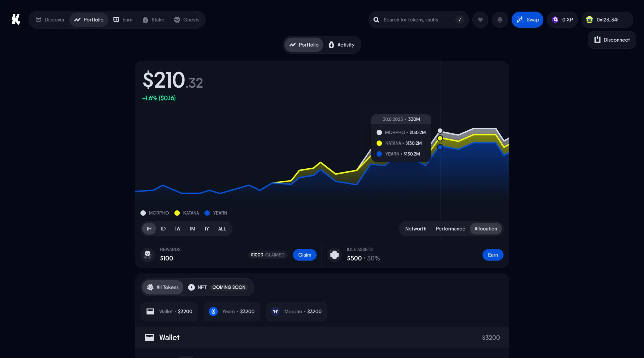Select the NFT coming soon tab
Screen dimensions: 644x358
tap(218, 287)
